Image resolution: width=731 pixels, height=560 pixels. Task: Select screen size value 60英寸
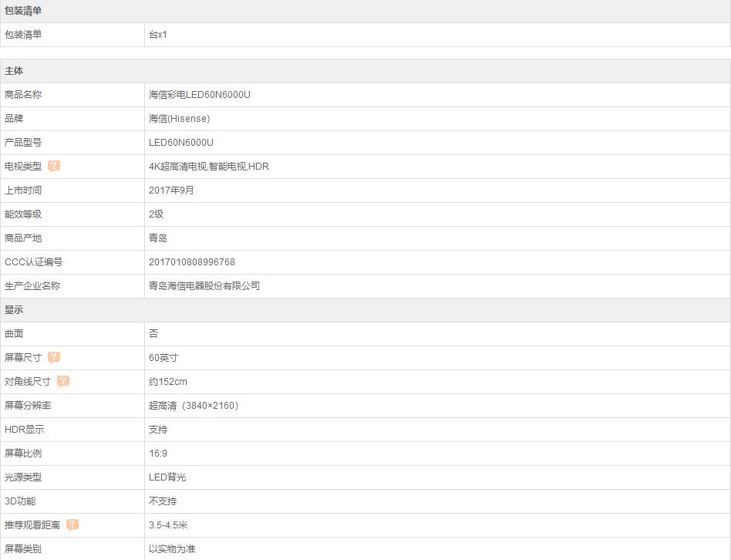[x=163, y=358]
